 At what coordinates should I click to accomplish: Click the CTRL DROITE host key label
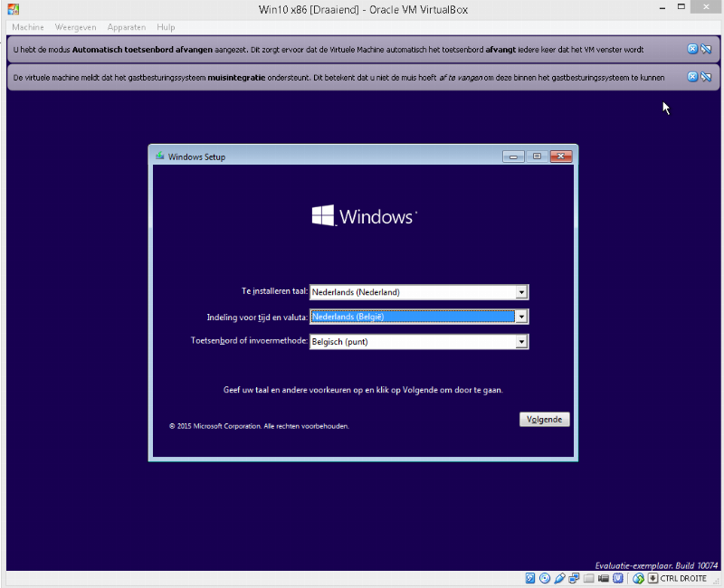click(x=683, y=578)
